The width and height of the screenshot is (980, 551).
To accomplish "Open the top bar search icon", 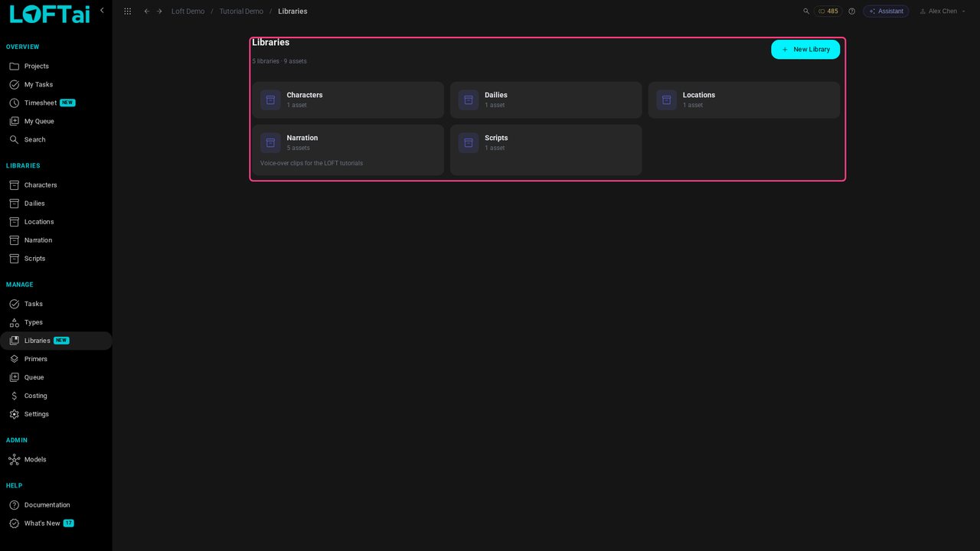I will click(806, 11).
